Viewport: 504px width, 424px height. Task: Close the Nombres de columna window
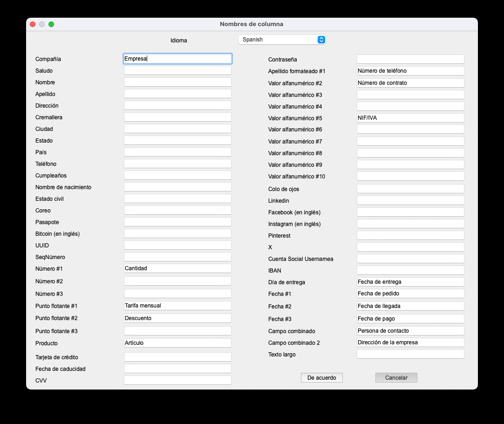(33, 24)
